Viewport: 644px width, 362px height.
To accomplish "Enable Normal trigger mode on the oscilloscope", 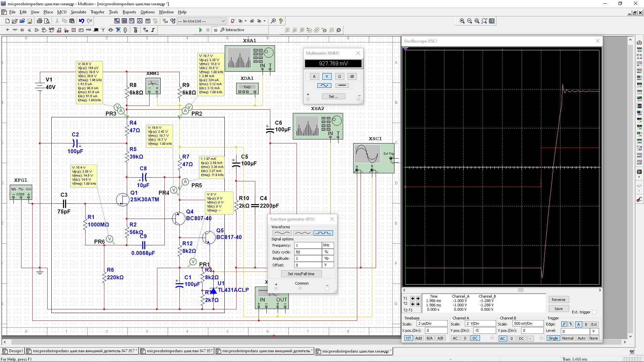I will pos(568,338).
